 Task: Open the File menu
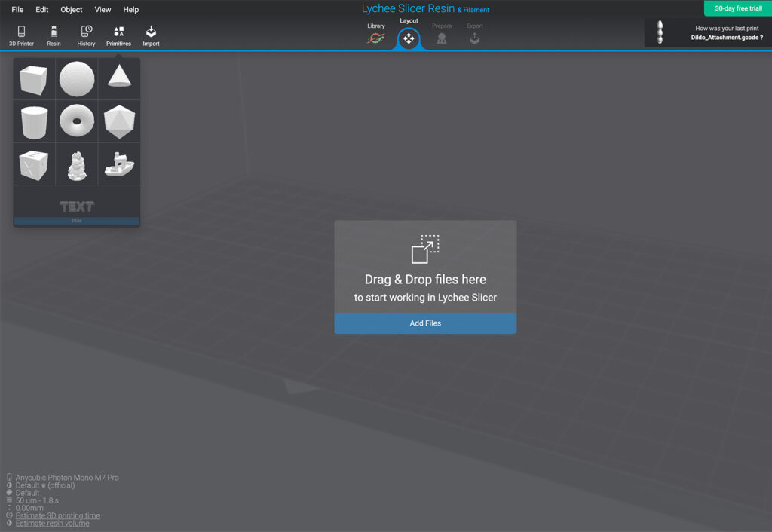tap(17, 10)
